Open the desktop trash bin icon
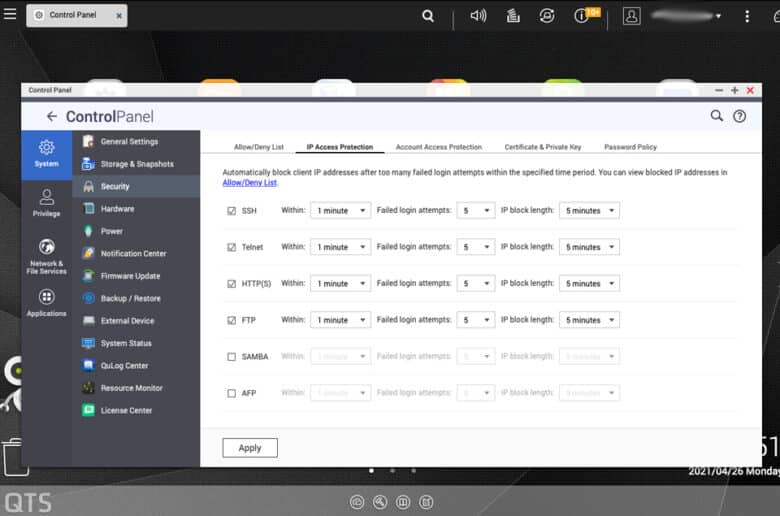 point(14,457)
